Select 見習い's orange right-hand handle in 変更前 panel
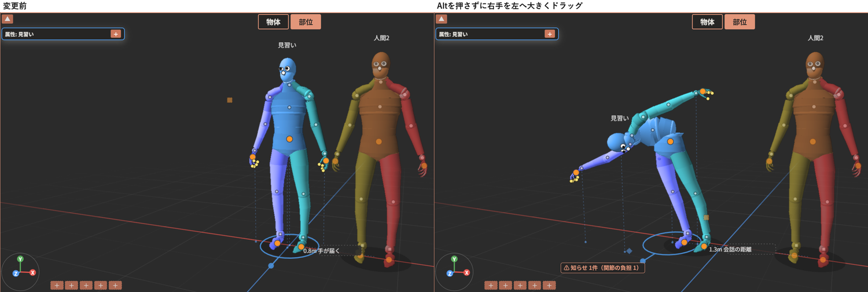Screen dimensions: 868x292 253,157
